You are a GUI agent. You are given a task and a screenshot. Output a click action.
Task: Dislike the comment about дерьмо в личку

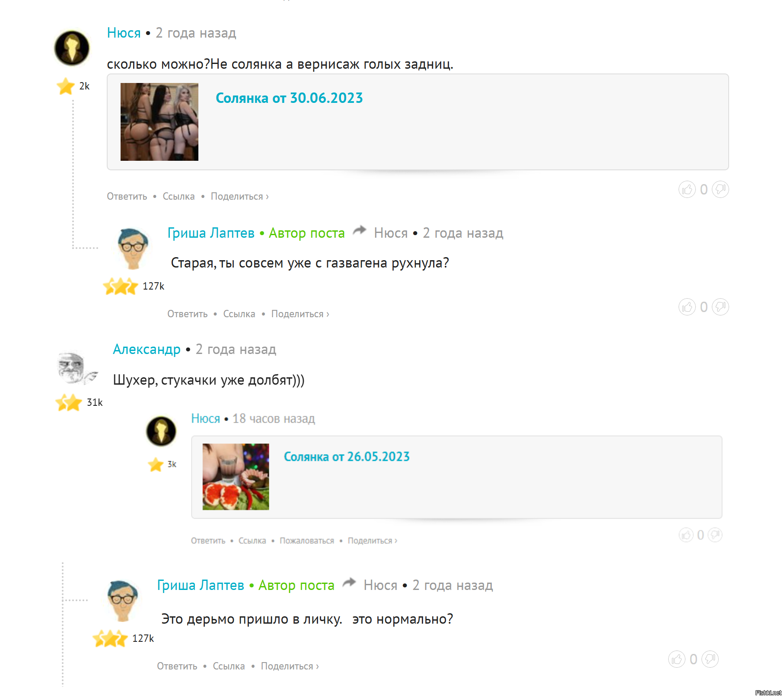[710, 659]
